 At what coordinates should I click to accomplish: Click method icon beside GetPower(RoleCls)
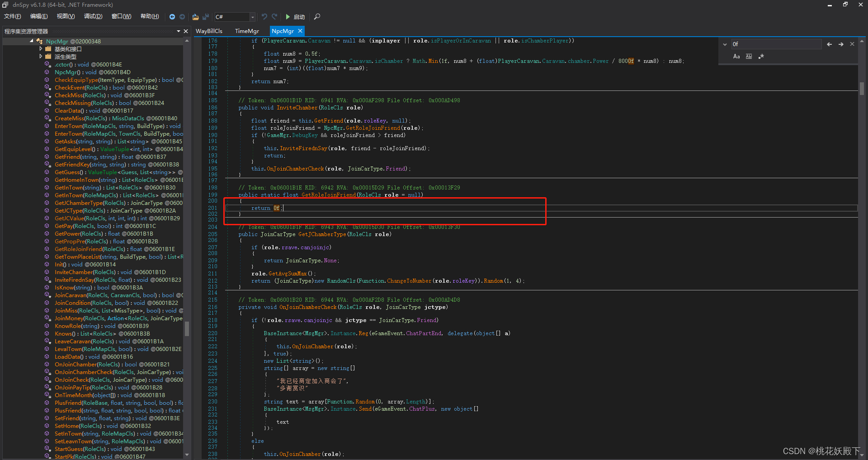pos(47,234)
